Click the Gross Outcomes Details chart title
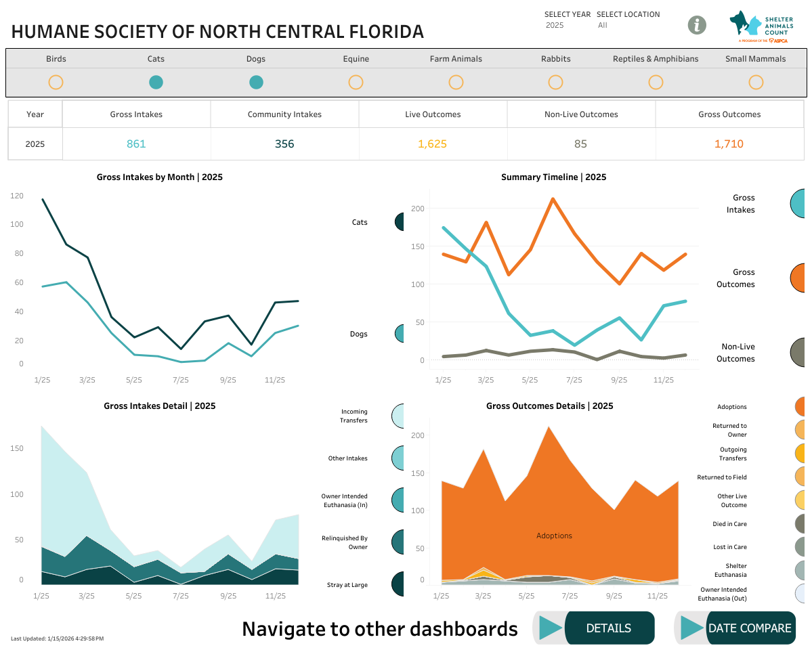 pos(549,406)
